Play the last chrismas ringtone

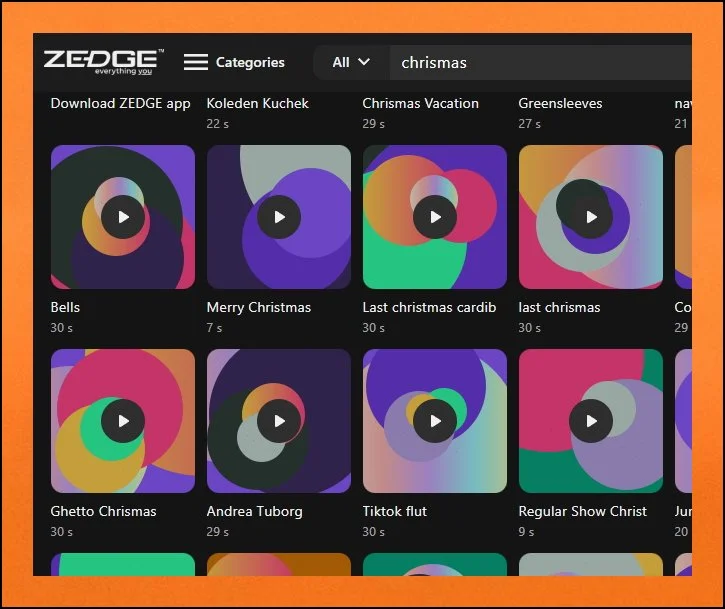click(591, 217)
